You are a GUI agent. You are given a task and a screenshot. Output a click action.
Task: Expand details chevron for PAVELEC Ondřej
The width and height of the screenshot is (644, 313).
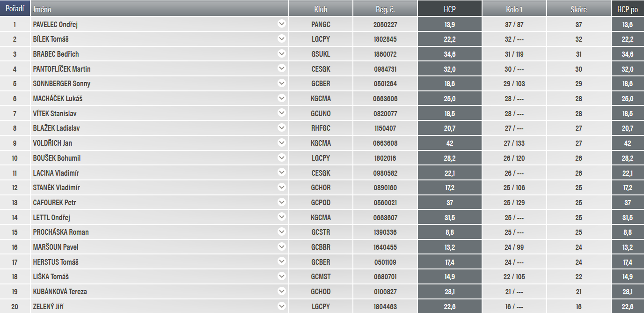point(281,24)
